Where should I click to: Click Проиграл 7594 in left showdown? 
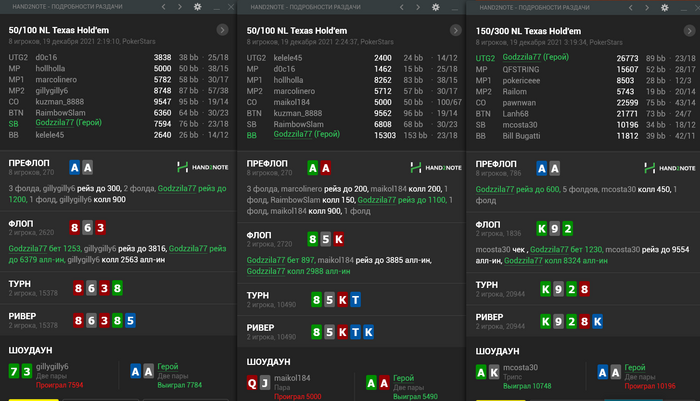coord(59,385)
